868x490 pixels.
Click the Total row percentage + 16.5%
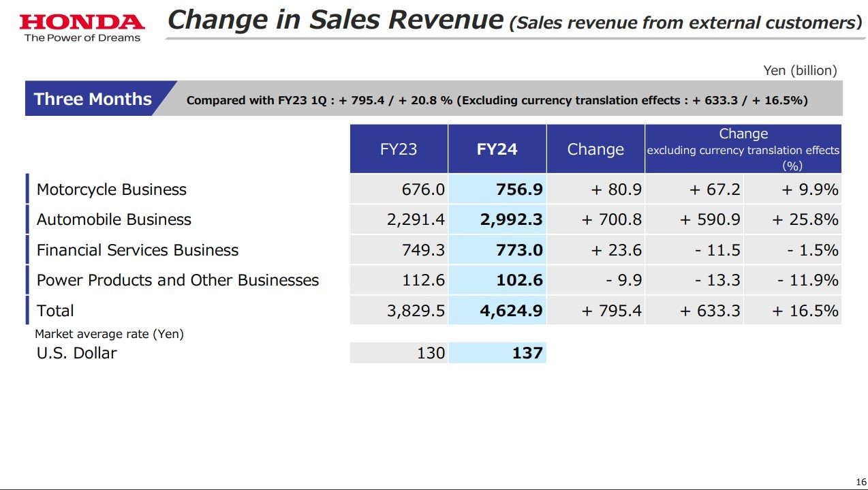[805, 311]
